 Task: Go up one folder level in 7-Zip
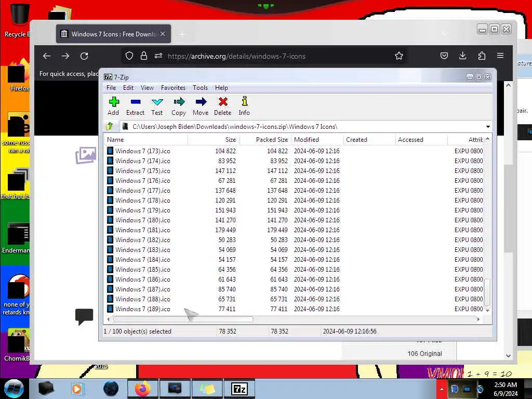click(110, 127)
